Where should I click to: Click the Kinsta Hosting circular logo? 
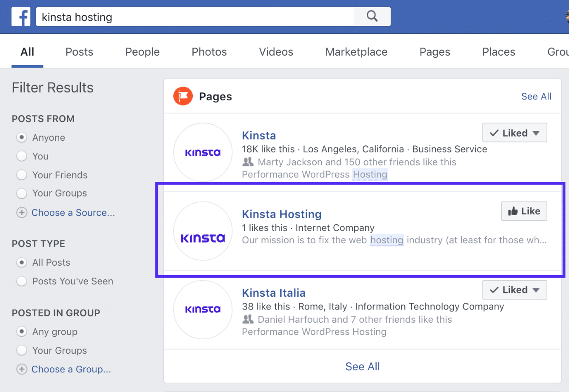[x=203, y=231]
